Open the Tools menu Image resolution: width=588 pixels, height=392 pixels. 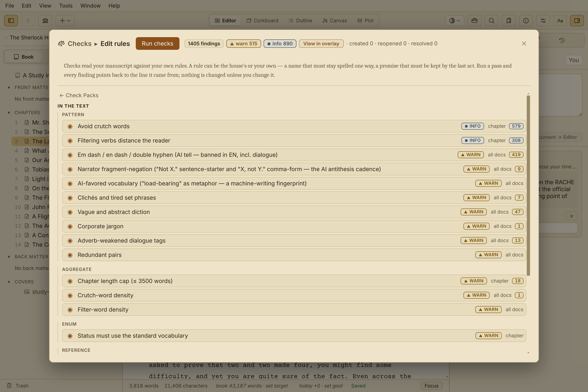coord(66,6)
